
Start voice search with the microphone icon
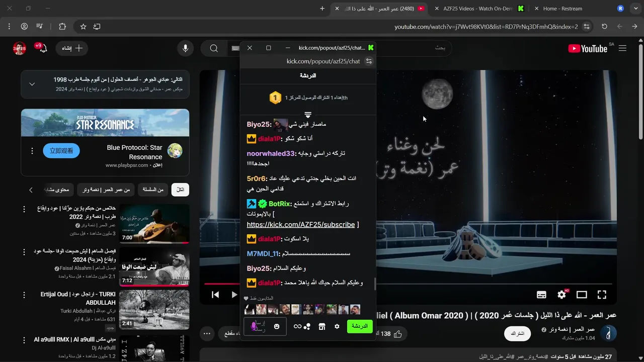[x=186, y=48]
